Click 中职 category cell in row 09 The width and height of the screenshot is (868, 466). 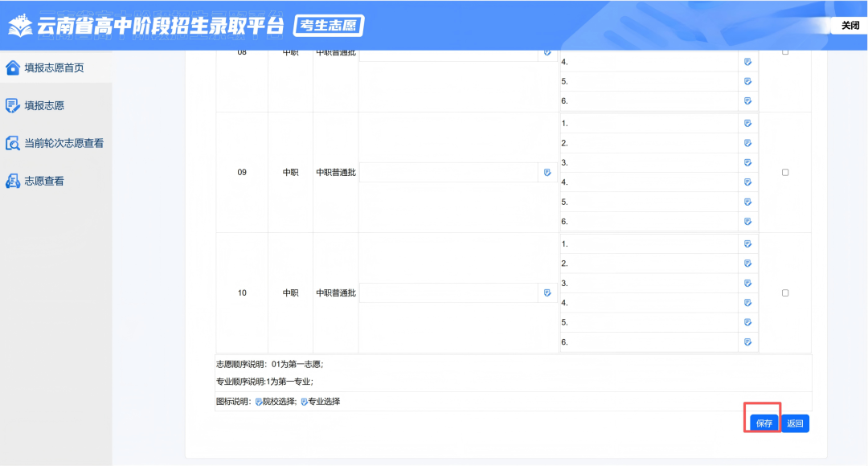[x=291, y=172]
